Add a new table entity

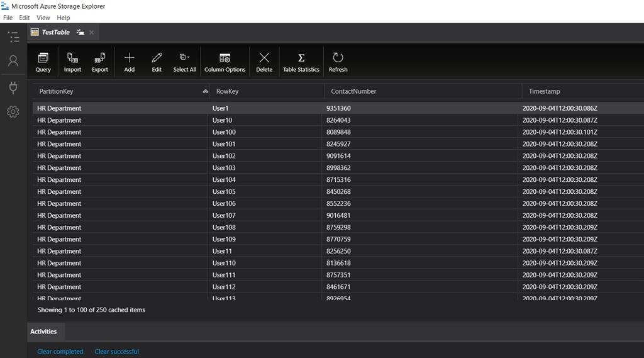(x=130, y=62)
